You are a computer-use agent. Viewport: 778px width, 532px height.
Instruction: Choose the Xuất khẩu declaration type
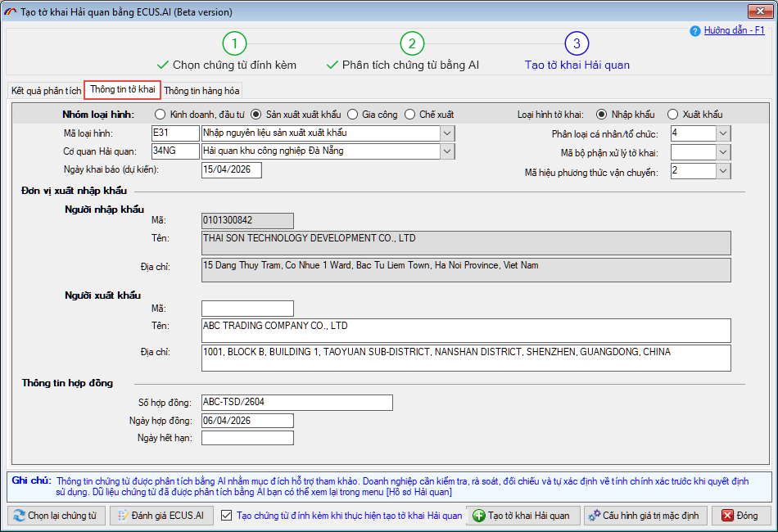click(673, 115)
